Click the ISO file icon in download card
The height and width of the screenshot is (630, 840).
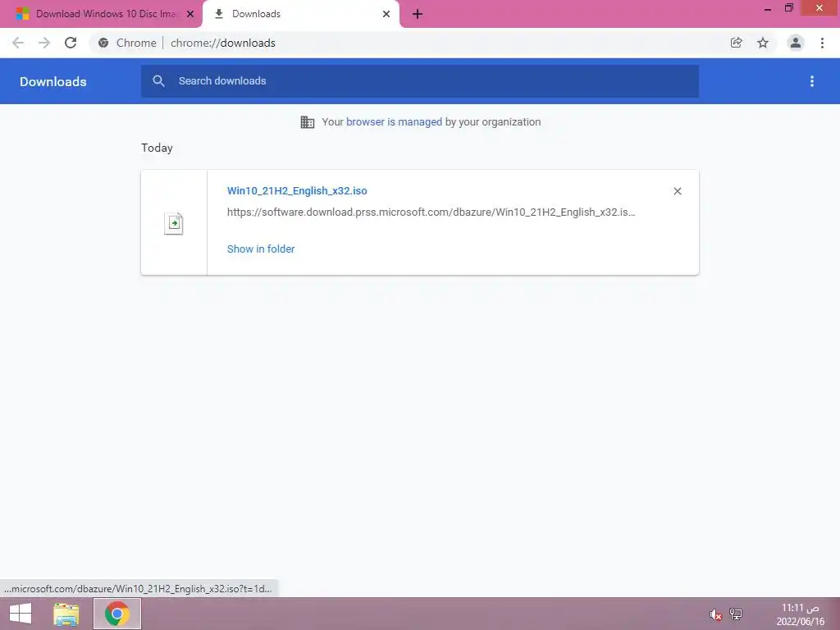point(174,223)
